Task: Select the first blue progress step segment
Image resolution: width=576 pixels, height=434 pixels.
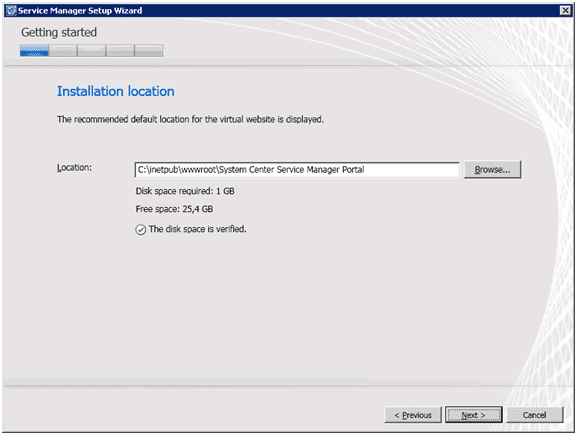Action: point(34,50)
